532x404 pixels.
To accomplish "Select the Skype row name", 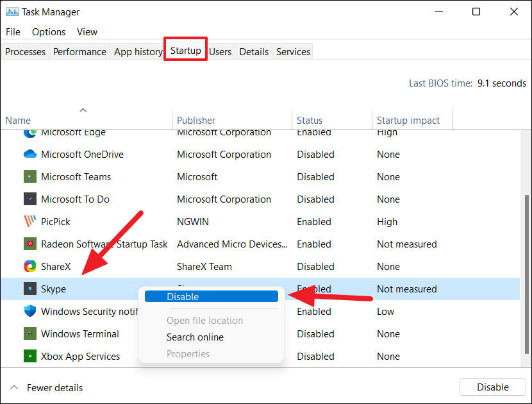I will (53, 289).
